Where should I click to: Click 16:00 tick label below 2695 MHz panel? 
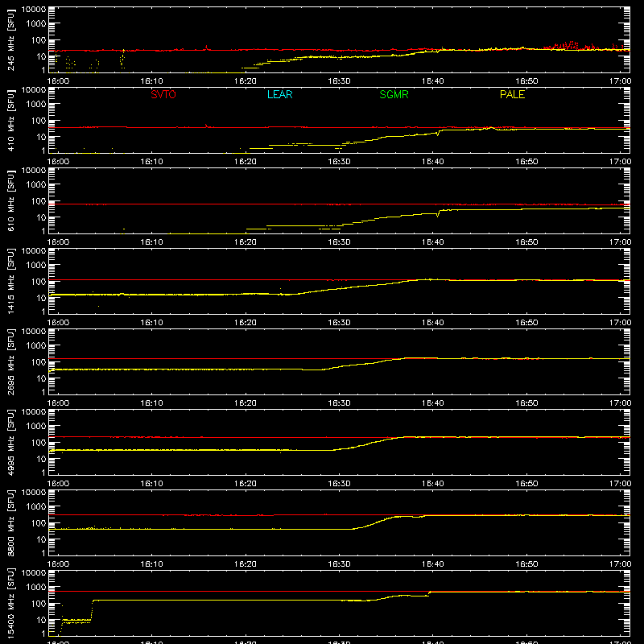[x=58, y=403]
